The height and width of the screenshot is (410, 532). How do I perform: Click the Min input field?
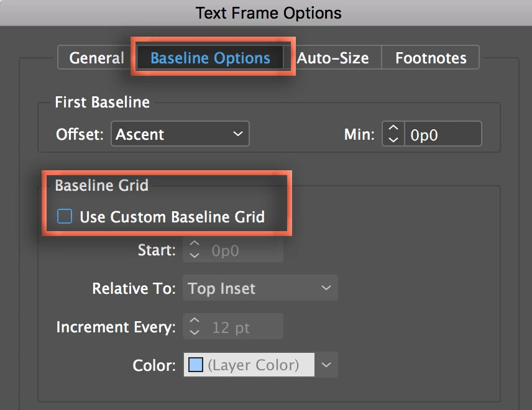[x=443, y=134]
